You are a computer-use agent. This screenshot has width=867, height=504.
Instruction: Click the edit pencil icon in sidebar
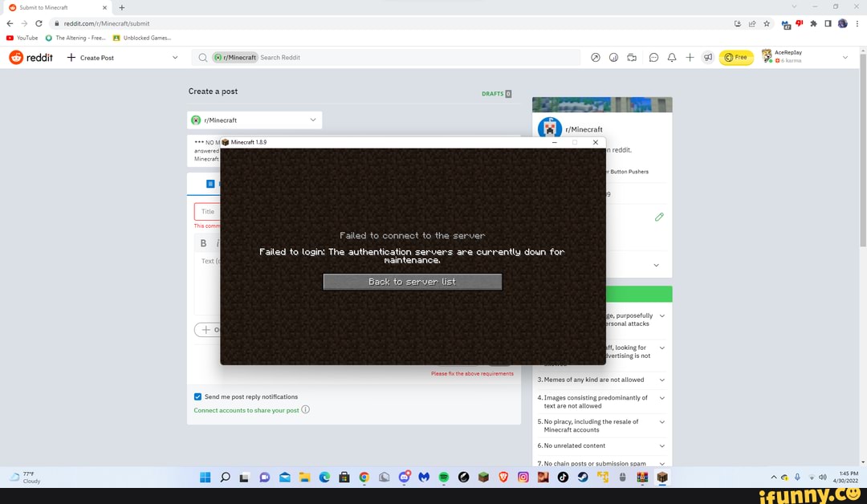(659, 217)
